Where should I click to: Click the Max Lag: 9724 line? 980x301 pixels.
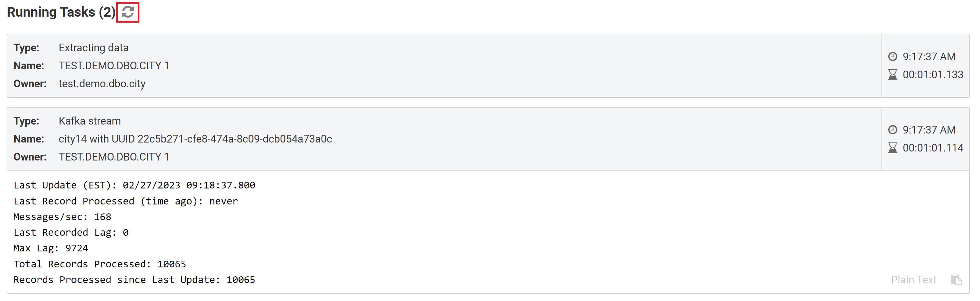coord(51,248)
